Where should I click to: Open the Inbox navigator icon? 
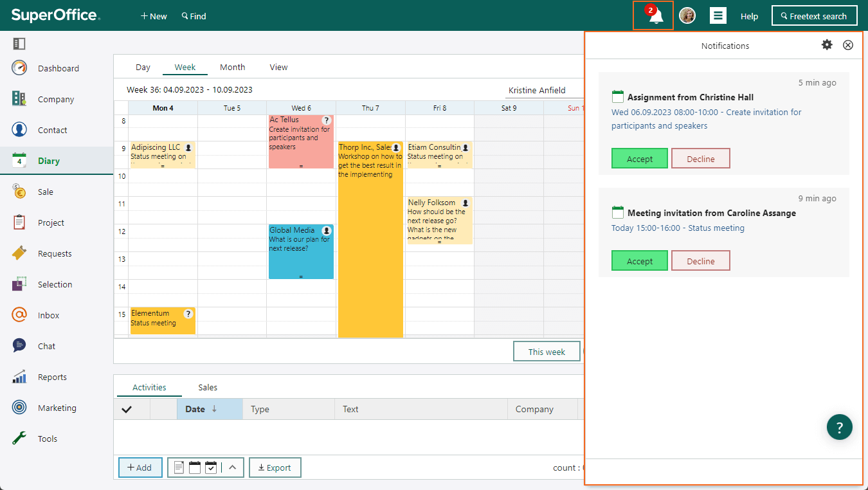click(x=19, y=315)
